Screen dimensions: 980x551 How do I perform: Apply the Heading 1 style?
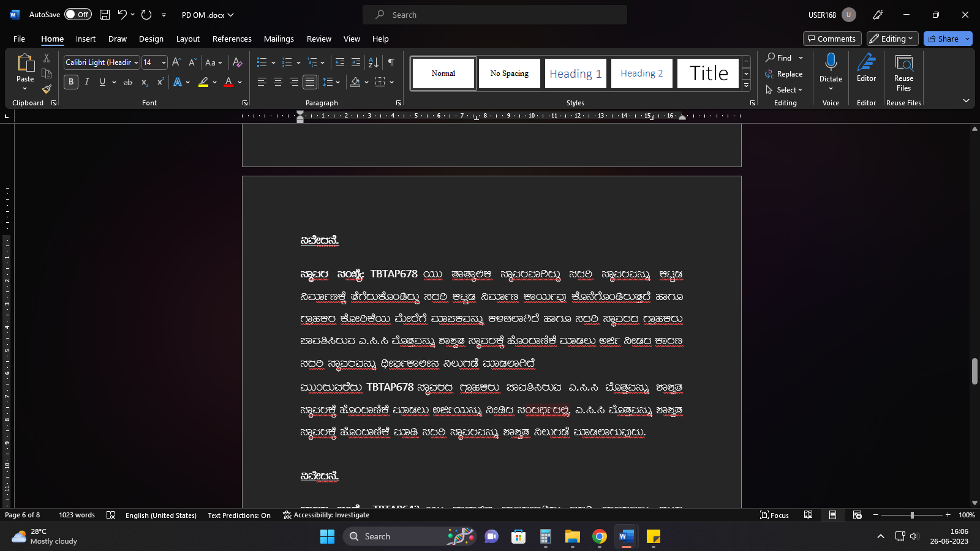point(576,73)
